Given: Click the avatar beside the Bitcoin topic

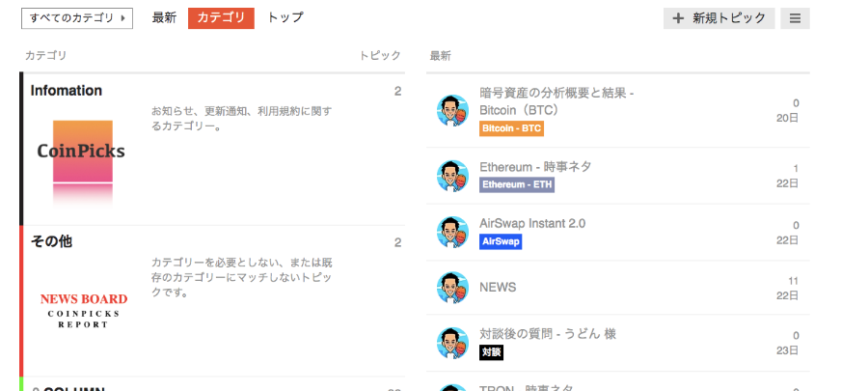Looking at the screenshot, I should (453, 111).
